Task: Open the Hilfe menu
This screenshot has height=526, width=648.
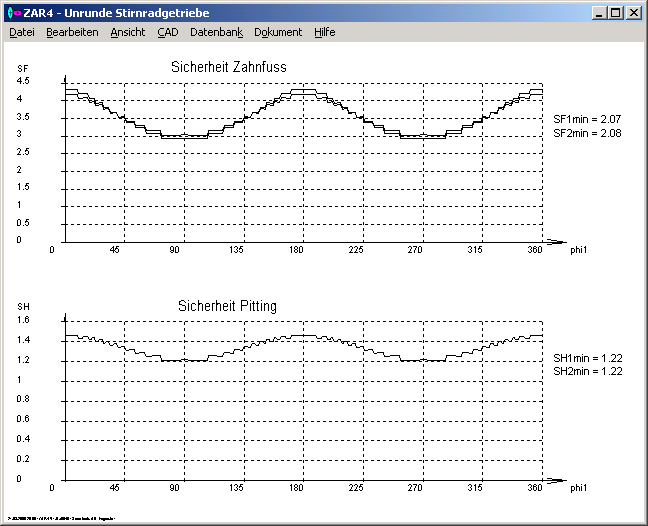Action: click(324, 32)
